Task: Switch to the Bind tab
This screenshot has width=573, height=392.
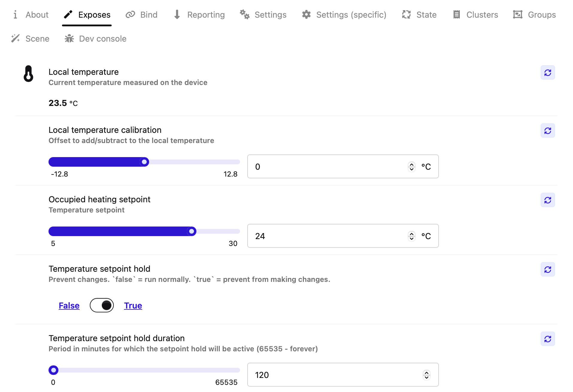Action: [x=142, y=15]
